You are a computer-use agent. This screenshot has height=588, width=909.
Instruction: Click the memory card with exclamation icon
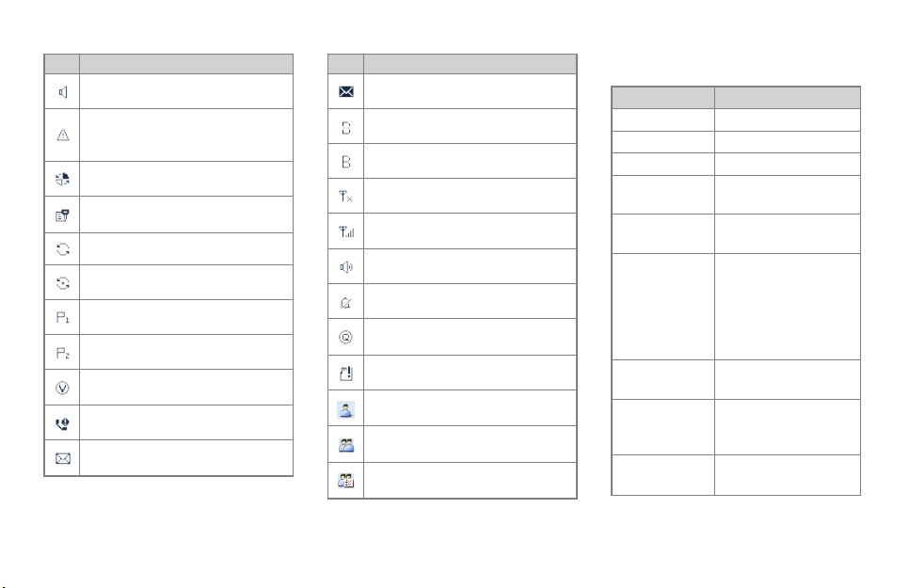click(x=346, y=373)
